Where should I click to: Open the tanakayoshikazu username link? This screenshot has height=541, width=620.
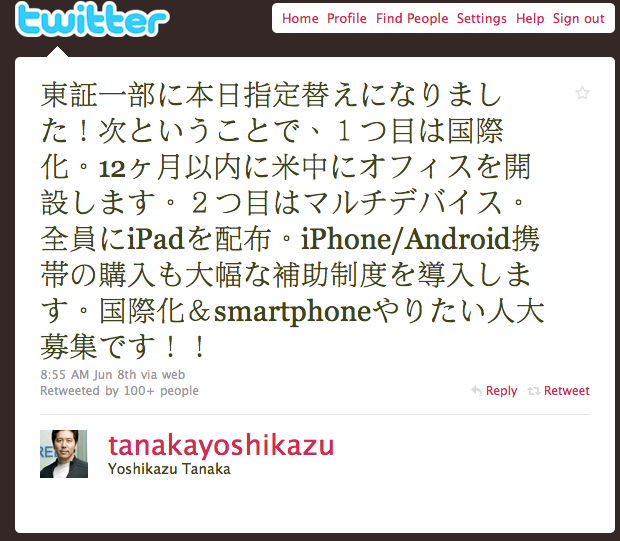221,446
